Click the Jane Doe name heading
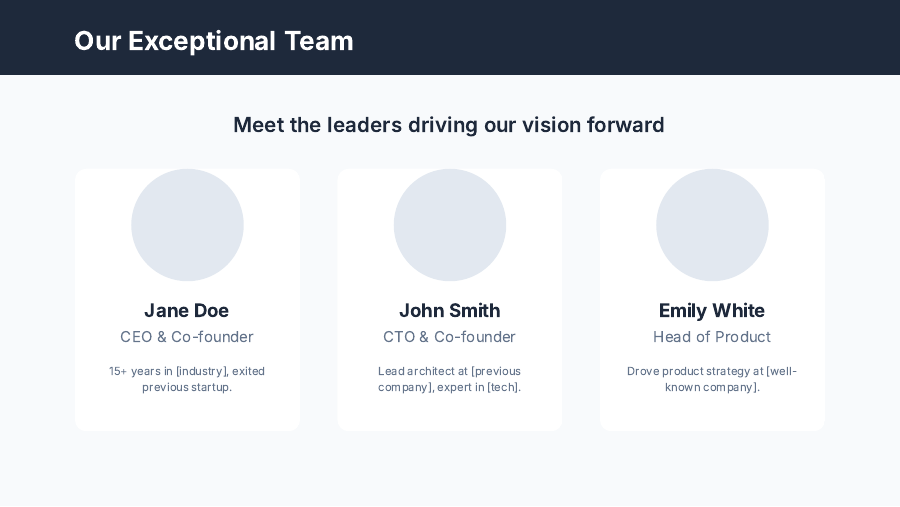The image size is (900, 507). [187, 310]
